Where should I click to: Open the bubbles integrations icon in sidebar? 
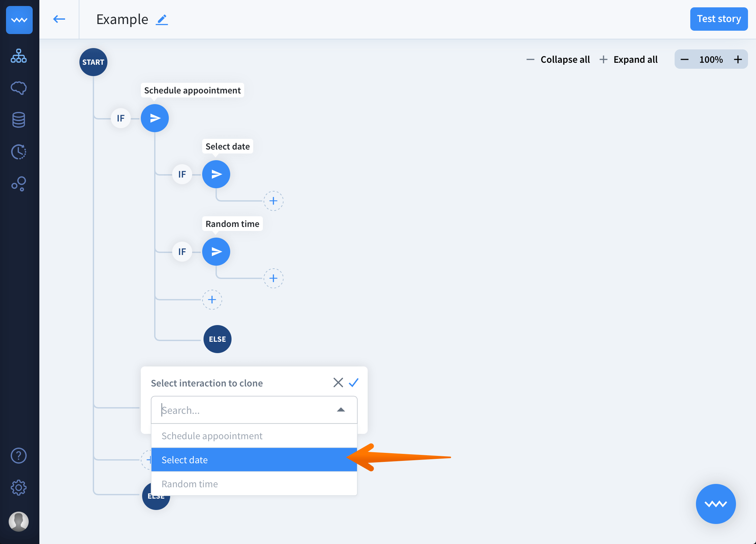19,184
